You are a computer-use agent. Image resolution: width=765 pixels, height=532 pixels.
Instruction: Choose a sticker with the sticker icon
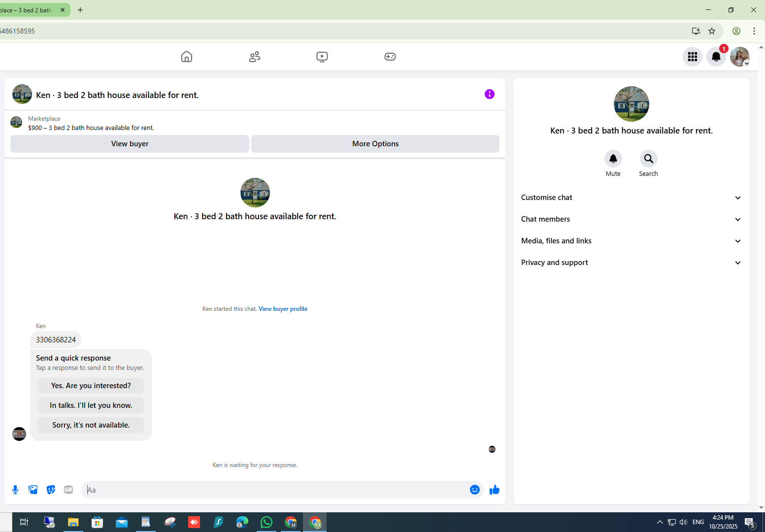point(51,490)
